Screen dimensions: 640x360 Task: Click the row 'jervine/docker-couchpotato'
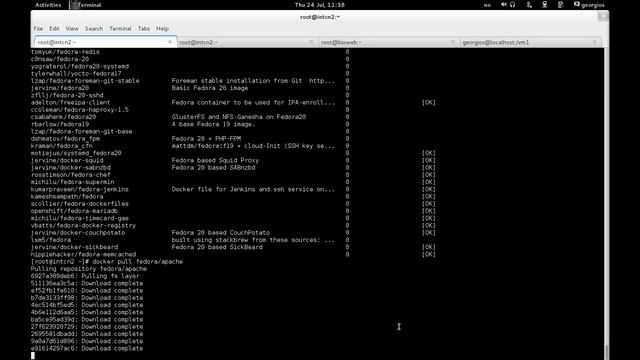pos(233,233)
